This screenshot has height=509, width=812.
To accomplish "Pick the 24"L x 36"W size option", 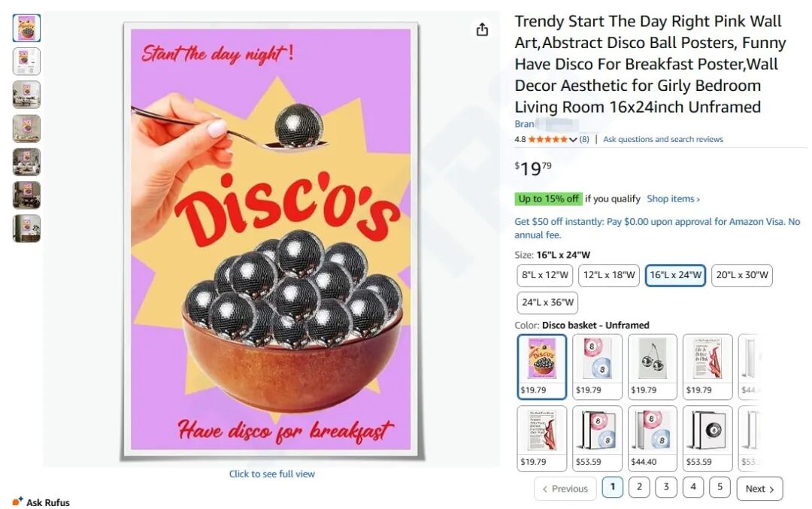I will [548, 303].
